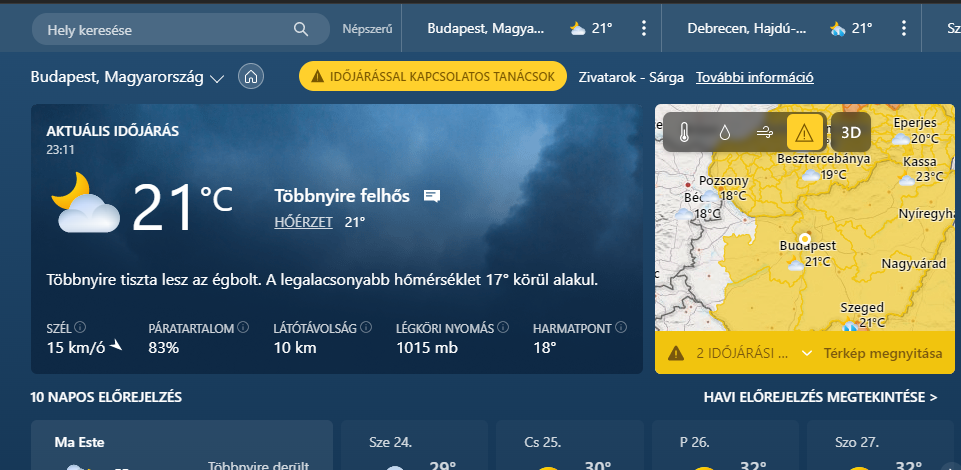
Task: Click the search magnifier icon
Action: pyautogui.click(x=300, y=29)
